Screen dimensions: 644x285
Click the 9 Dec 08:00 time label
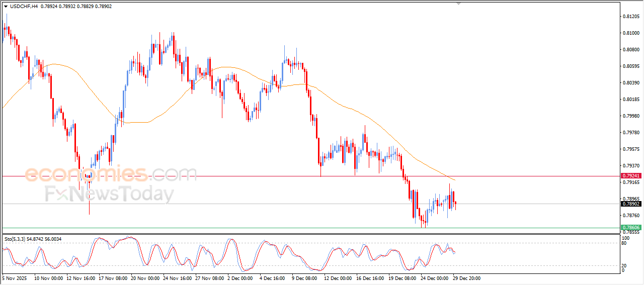point(304,278)
